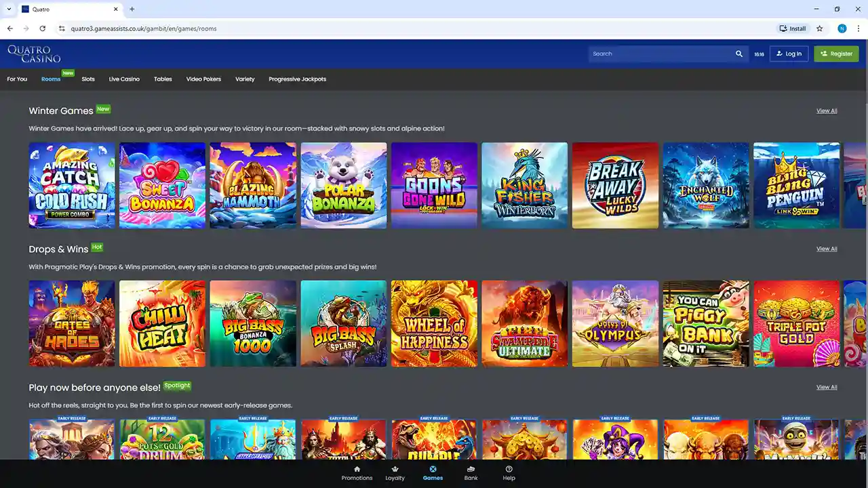The width and height of the screenshot is (868, 488).
Task: Launch the Gates of Hades game tile
Action: tap(72, 323)
